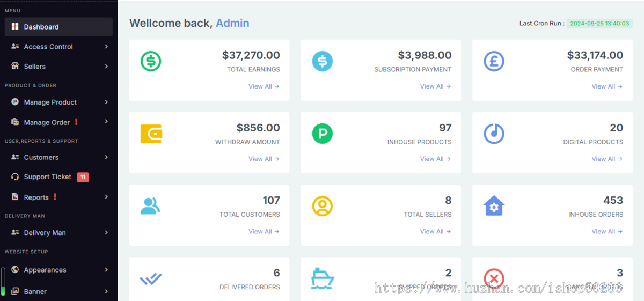
Task: Click the Reports document icon
Action: pyautogui.click(x=15, y=197)
